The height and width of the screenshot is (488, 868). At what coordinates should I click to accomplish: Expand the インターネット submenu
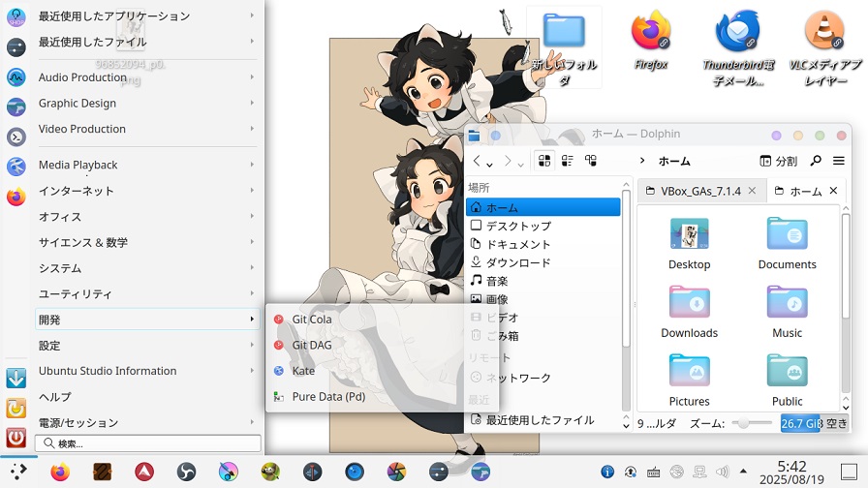[146, 191]
